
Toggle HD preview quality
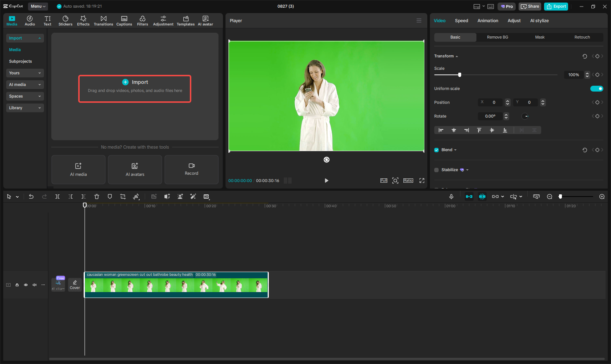pyautogui.click(x=206, y=197)
